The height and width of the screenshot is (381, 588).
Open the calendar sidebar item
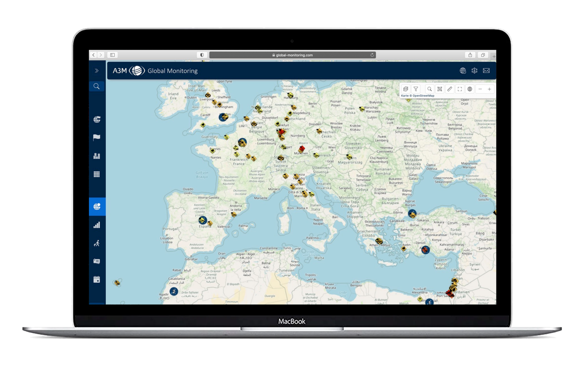coord(97,279)
